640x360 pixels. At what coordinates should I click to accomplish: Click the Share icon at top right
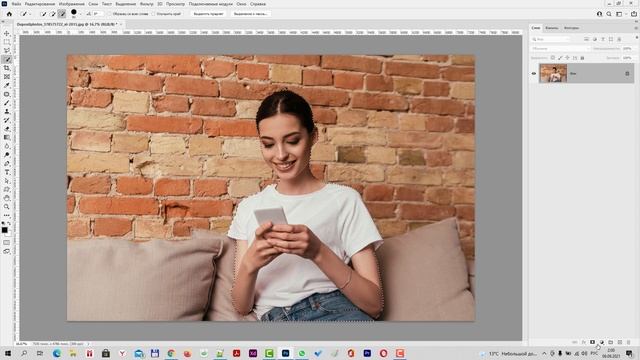tap(634, 14)
